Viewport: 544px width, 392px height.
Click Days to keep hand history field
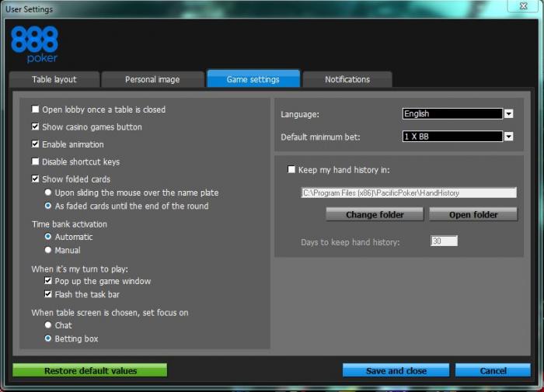pyautogui.click(x=444, y=241)
